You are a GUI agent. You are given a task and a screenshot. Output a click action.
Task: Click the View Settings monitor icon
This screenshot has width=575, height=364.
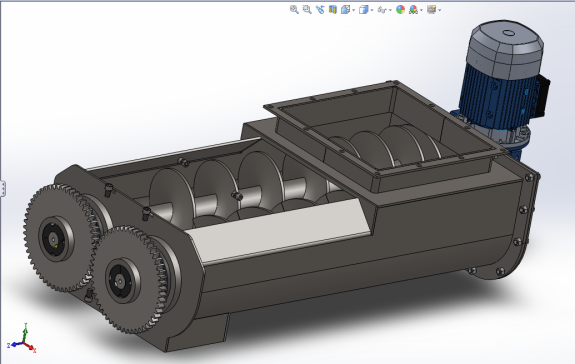(x=432, y=10)
